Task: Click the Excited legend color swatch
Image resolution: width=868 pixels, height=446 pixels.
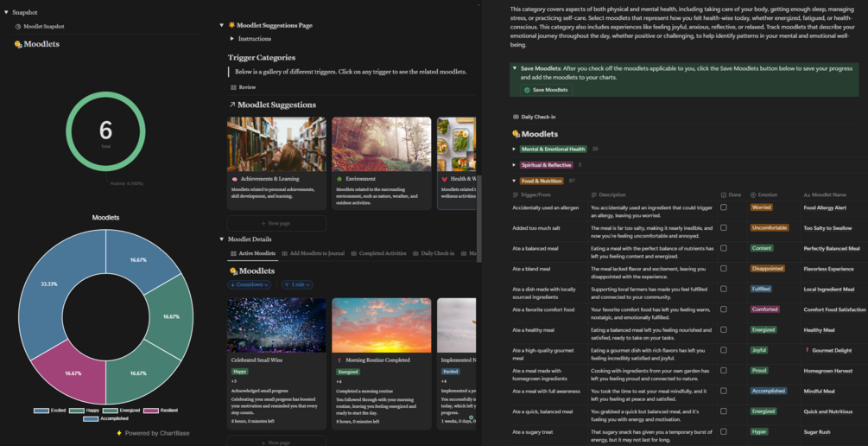Action: pyautogui.click(x=41, y=411)
